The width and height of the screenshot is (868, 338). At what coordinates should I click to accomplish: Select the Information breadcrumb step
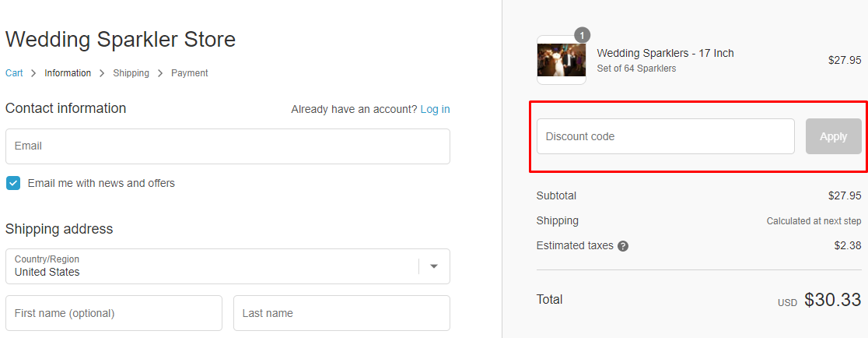pyautogui.click(x=68, y=73)
